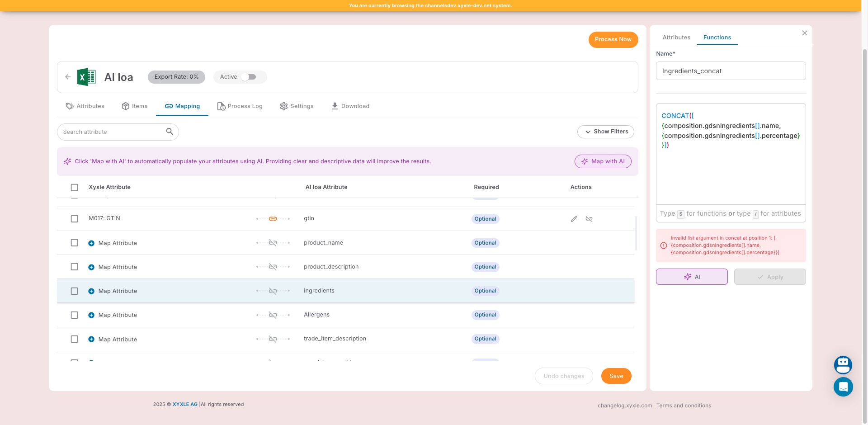
Task: Open Map Attribute for Allergens row
Action: point(118,315)
